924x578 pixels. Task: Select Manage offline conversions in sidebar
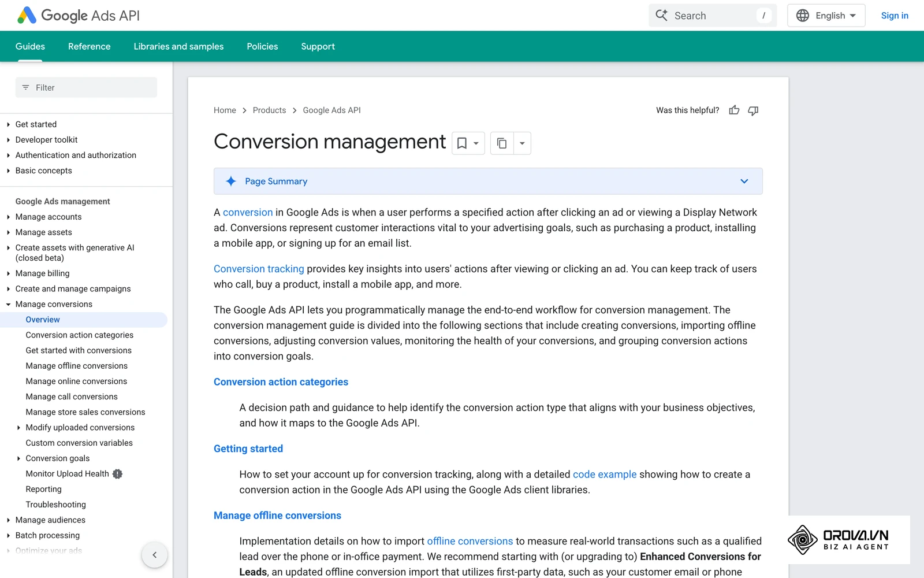[77, 366]
